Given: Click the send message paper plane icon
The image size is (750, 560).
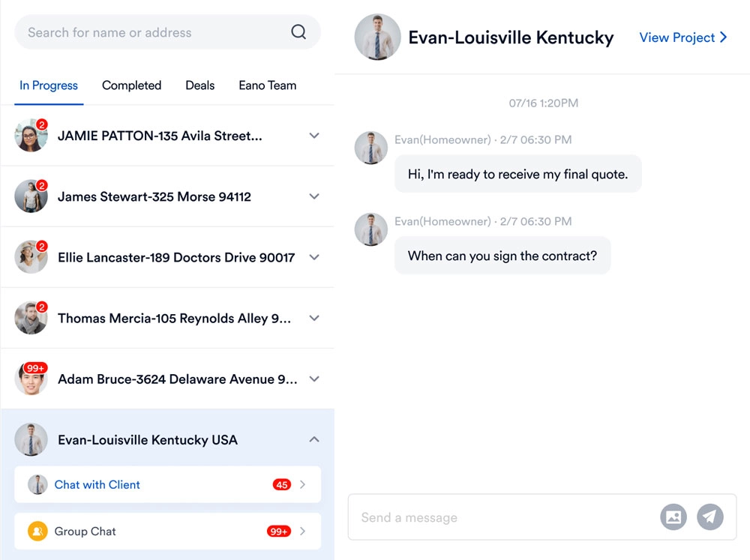Looking at the screenshot, I should coord(710,517).
